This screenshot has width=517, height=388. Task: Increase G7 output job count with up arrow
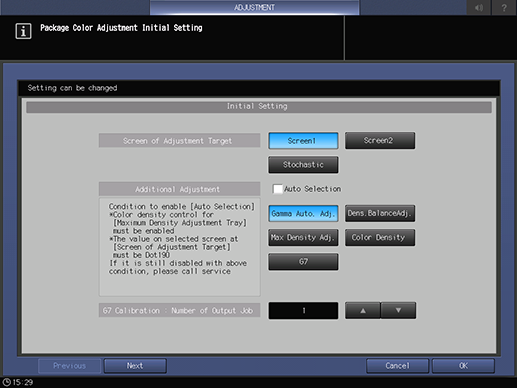pos(363,311)
